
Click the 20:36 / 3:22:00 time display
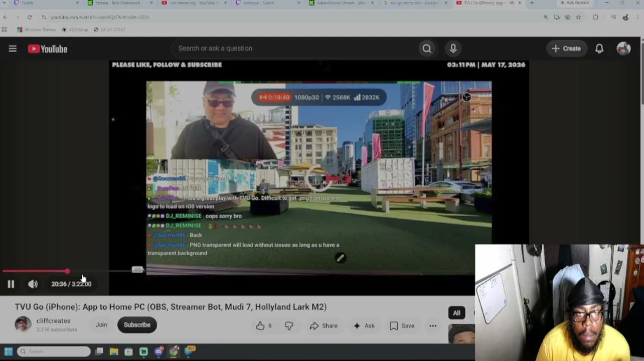(x=71, y=284)
